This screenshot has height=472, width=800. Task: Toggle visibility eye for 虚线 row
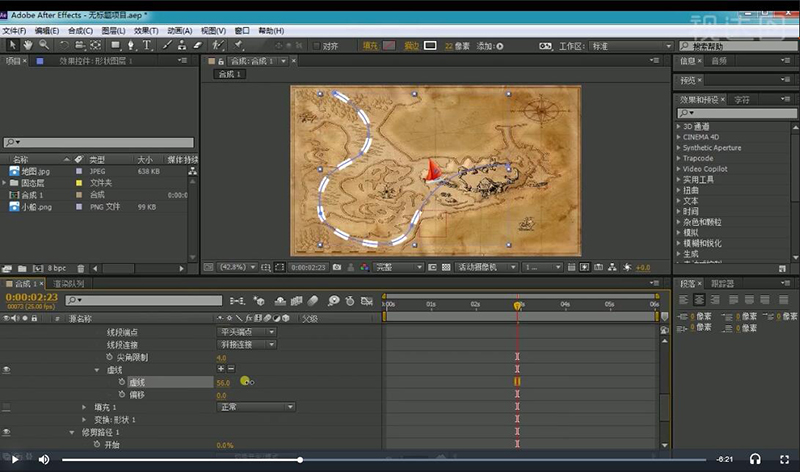click(7, 369)
